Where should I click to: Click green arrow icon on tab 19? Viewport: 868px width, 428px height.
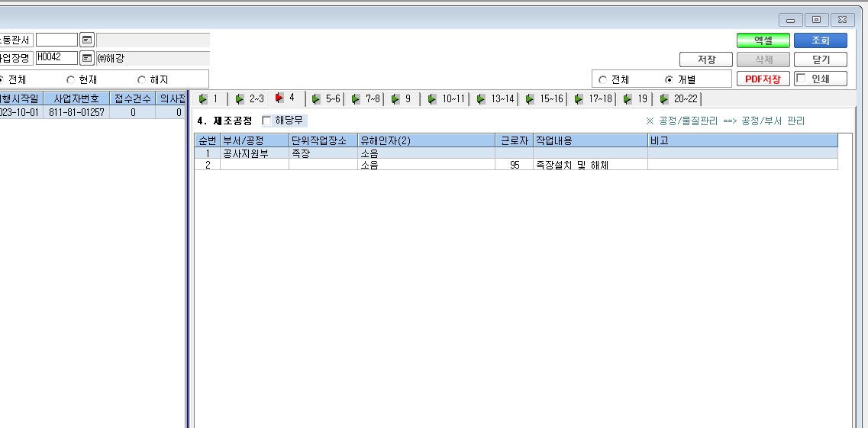pyautogui.click(x=628, y=99)
